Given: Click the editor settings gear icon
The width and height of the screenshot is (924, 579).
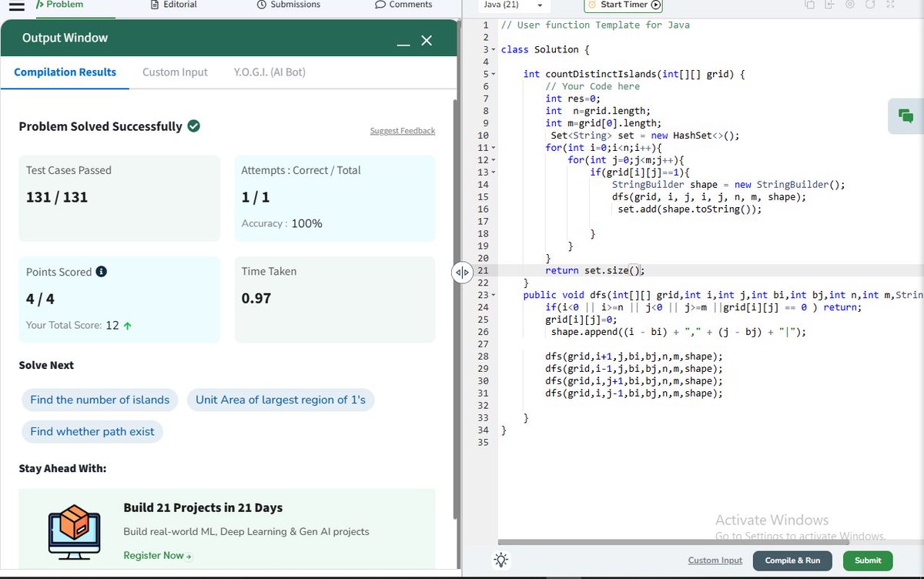Looking at the screenshot, I should tap(849, 5).
